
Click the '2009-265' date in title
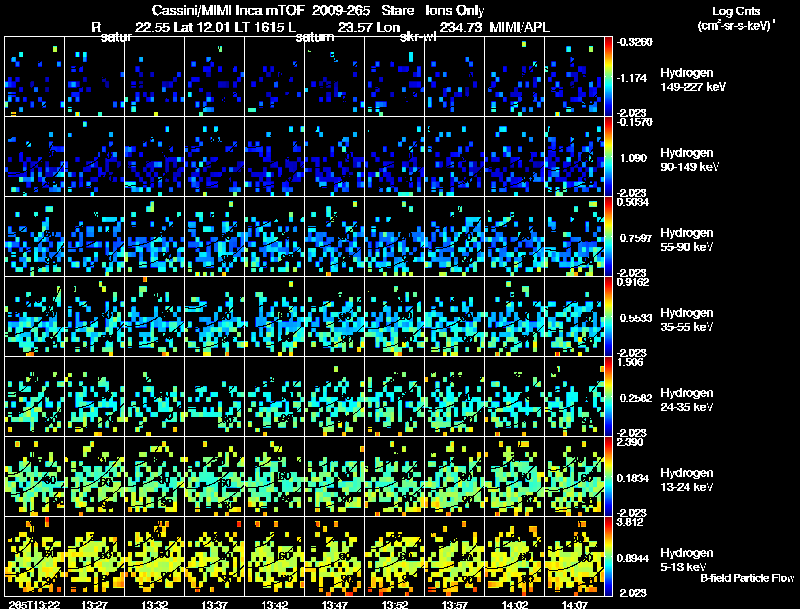(340, 10)
